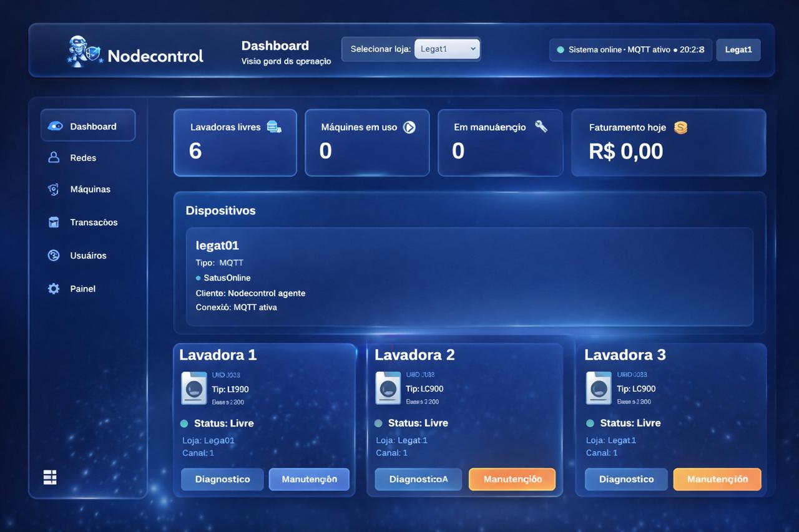Open the Selecionar loja dropdown

(x=447, y=48)
